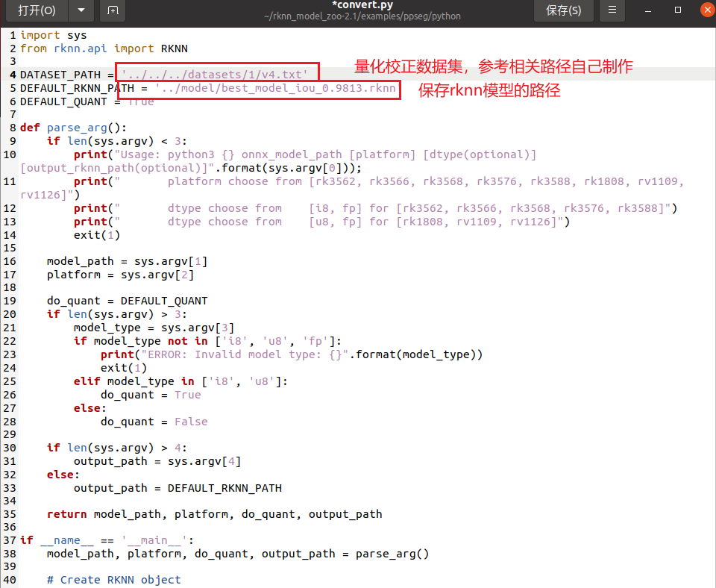Click the ERROR: Invalid model type print
This screenshot has height=588, width=716.
[x=292, y=354]
